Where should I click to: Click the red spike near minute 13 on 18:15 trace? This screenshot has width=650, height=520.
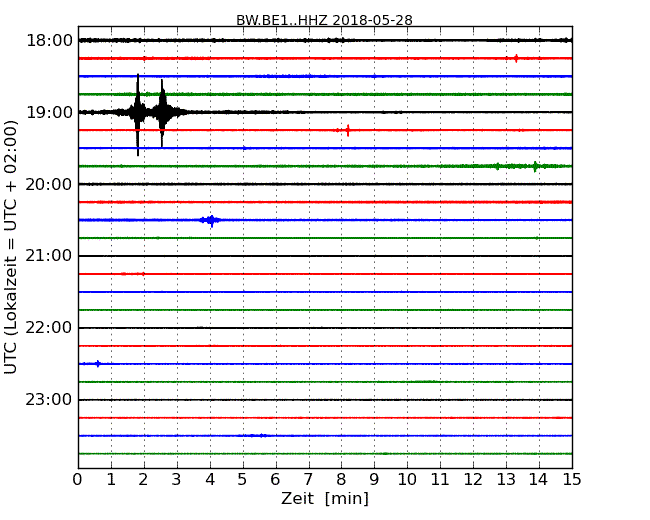(516, 58)
